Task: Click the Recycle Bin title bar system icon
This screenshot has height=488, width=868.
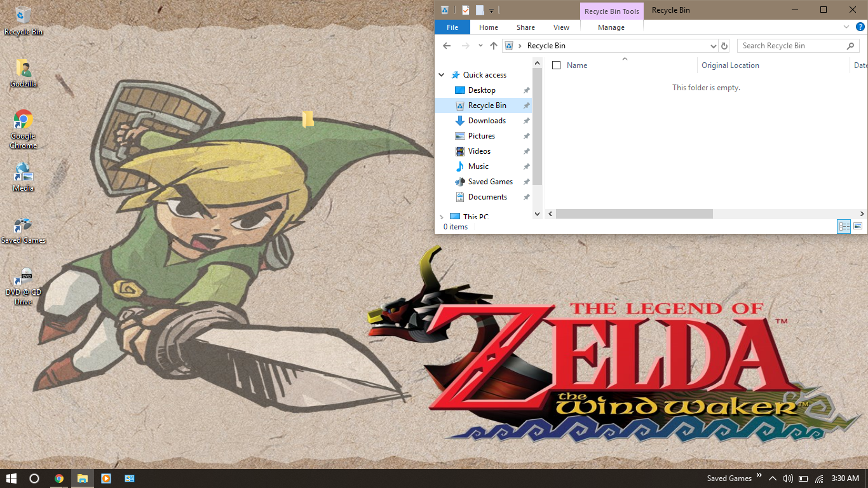Action: pos(445,10)
